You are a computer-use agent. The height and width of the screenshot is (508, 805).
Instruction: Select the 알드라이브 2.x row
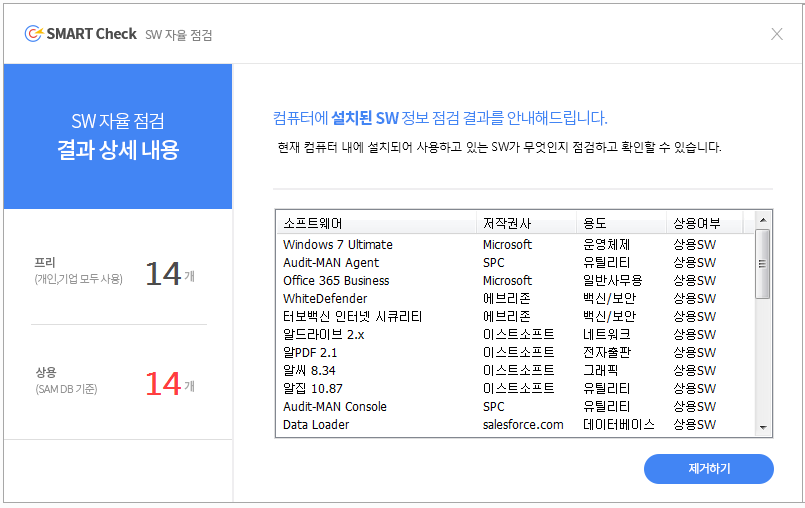[323, 335]
